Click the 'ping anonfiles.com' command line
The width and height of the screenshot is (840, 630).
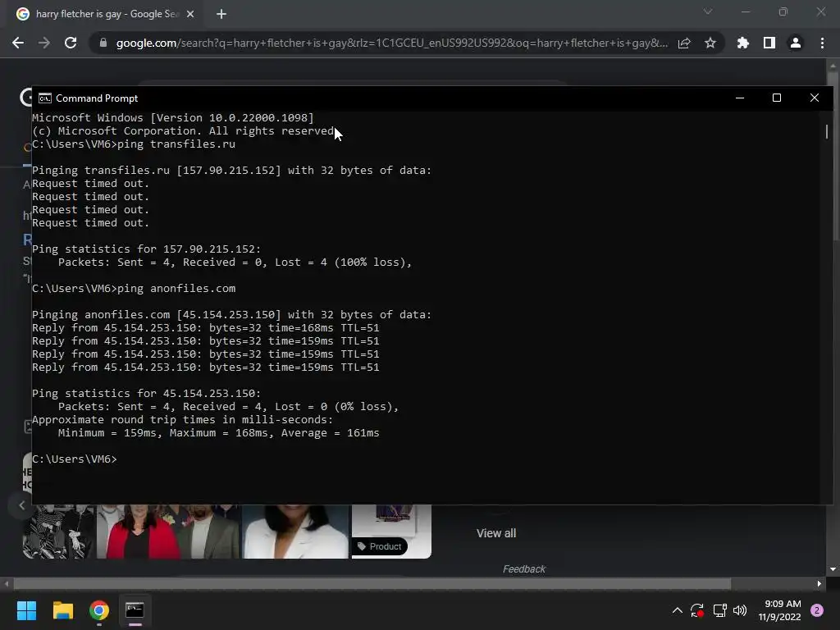pyautogui.click(x=134, y=288)
